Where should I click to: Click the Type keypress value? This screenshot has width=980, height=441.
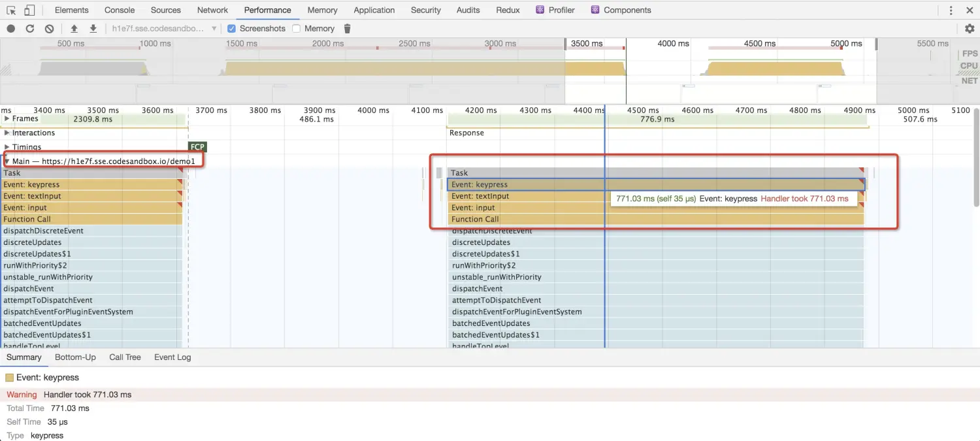tap(47, 436)
